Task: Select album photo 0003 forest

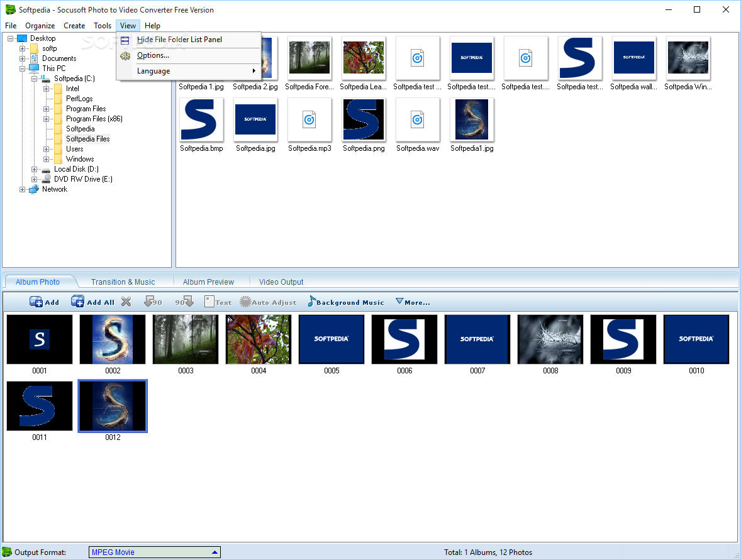Action: click(186, 339)
